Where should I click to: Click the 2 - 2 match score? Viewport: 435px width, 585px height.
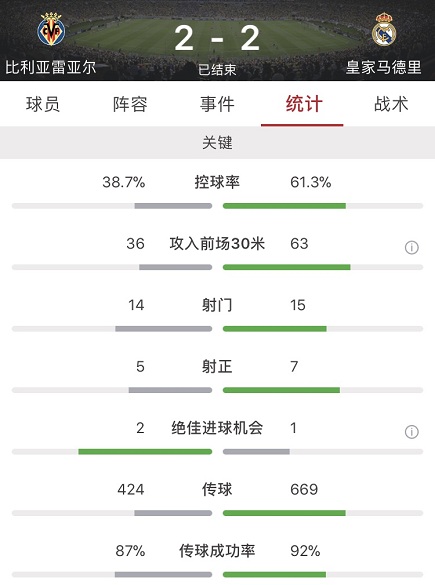[x=217, y=38]
